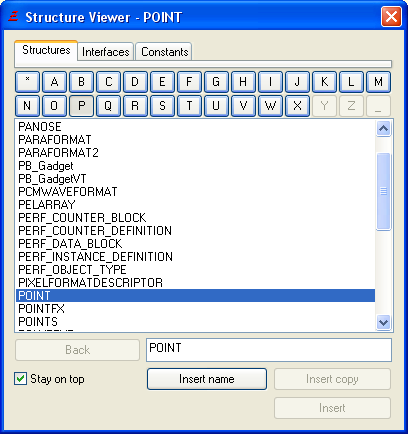Filter list by letter M

click(x=378, y=82)
